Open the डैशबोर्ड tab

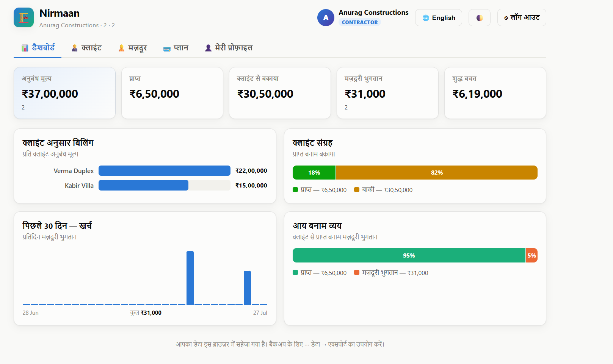38,48
